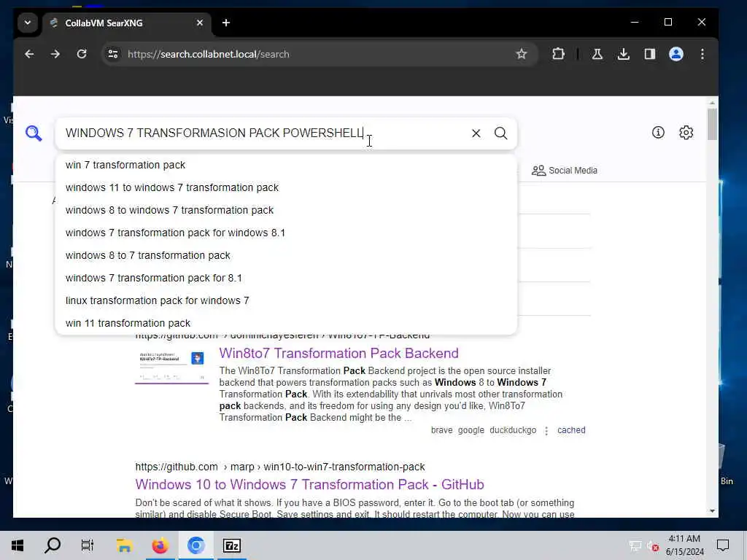Open the three-dot options beside duckduckgo
Viewport: 747px width, 560px height.
[x=546, y=430]
